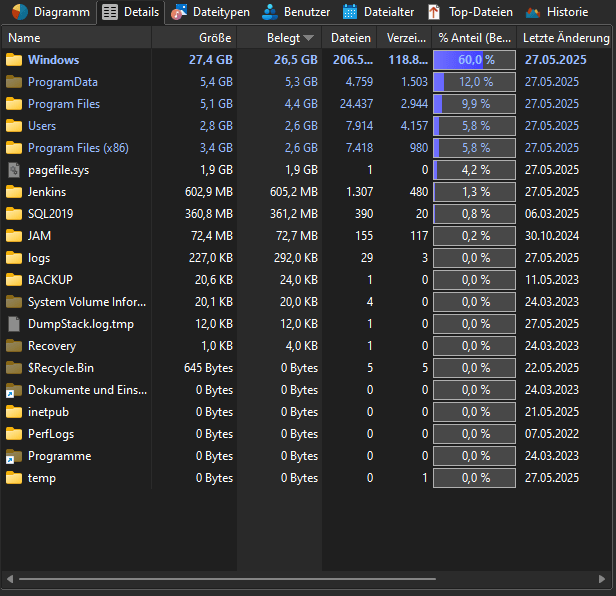Select the Users row name
The image size is (616, 596).
pyautogui.click(x=42, y=126)
